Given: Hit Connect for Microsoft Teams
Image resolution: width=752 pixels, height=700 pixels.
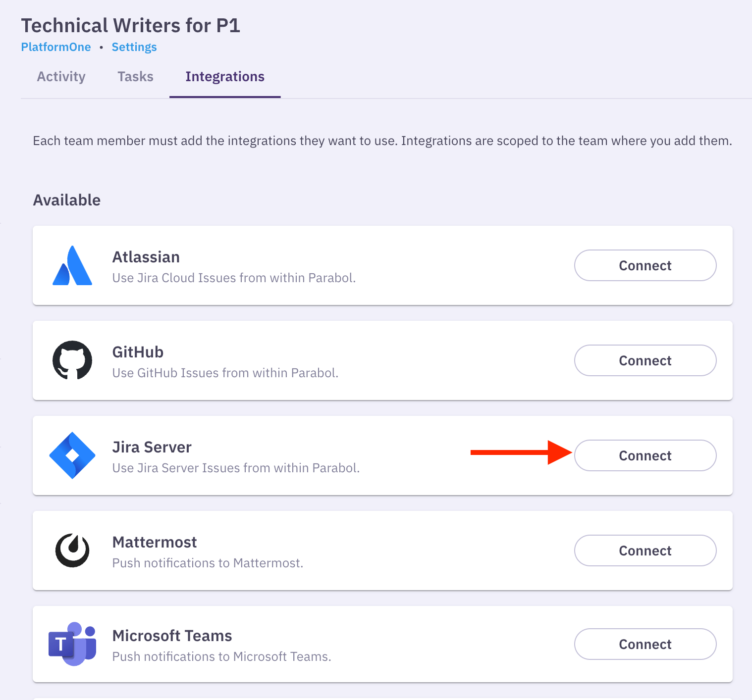Looking at the screenshot, I should point(645,645).
